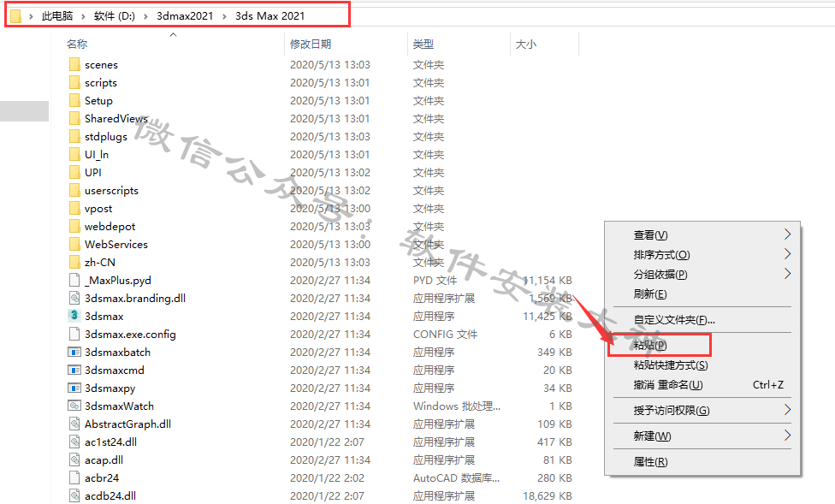835x504 pixels.
Task: Expand the 查看(V) submenu arrow
Action: (x=787, y=234)
